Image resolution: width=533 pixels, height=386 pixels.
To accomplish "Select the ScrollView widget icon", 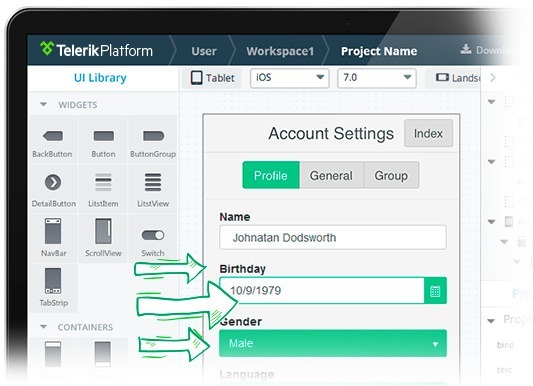I will (x=103, y=231).
